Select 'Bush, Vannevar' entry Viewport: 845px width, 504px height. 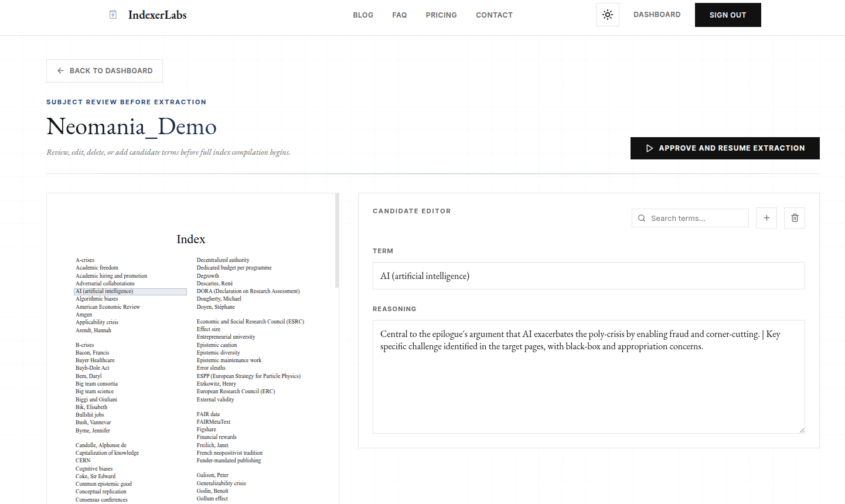tap(93, 423)
